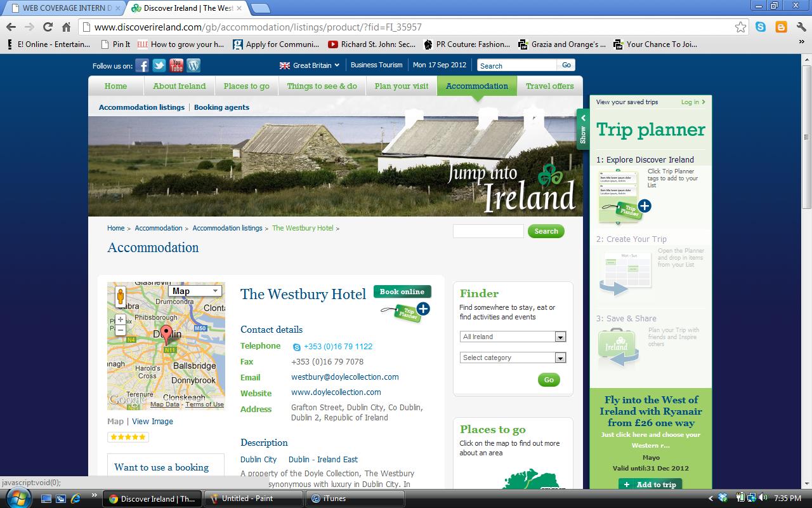Open a new browser tab

click(260, 8)
